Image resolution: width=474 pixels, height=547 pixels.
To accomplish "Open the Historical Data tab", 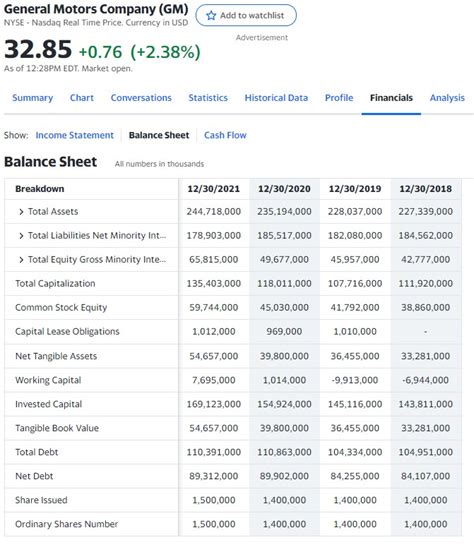I will pos(276,98).
